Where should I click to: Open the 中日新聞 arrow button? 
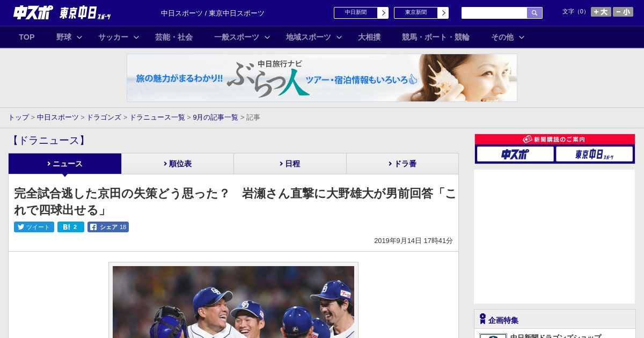click(383, 13)
